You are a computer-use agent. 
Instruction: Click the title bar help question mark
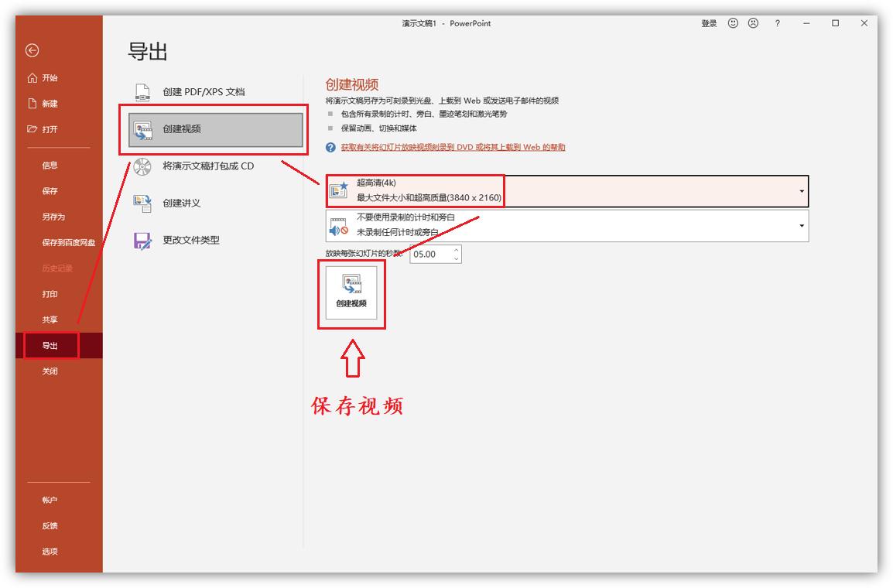[778, 23]
